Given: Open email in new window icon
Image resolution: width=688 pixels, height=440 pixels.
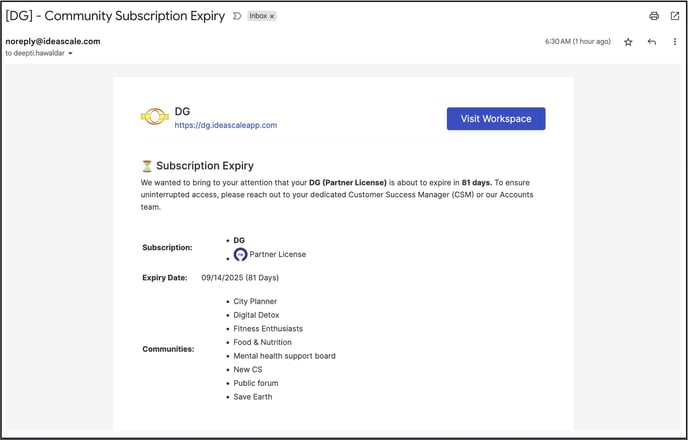Looking at the screenshot, I should point(675,16).
